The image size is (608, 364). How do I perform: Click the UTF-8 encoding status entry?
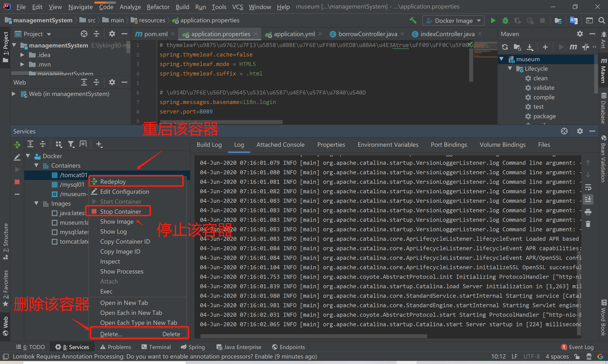531,356
